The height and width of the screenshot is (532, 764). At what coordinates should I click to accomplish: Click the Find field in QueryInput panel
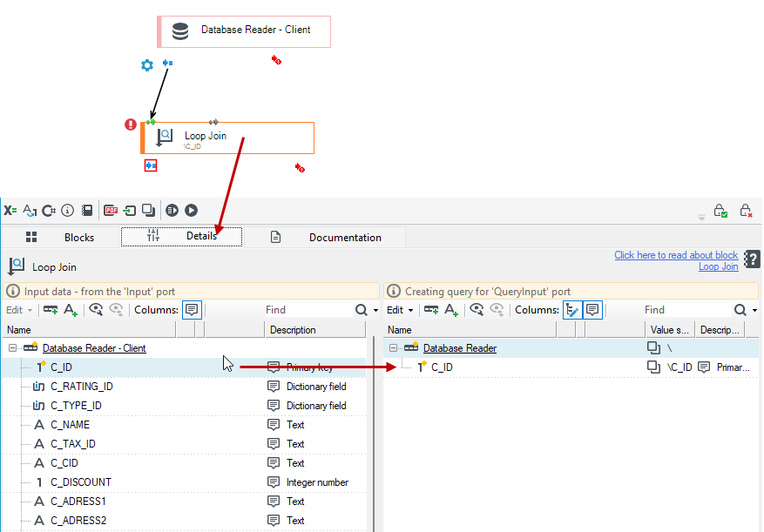tap(686, 310)
